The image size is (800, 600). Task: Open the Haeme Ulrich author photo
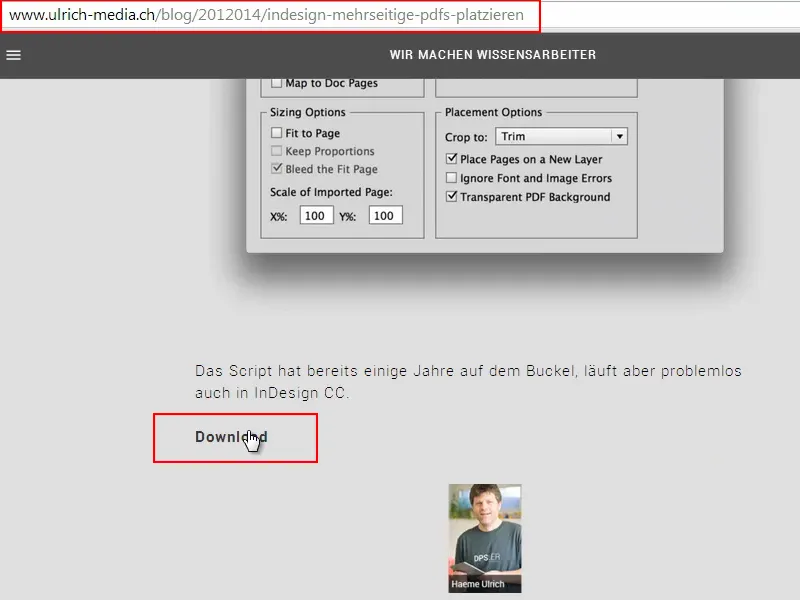coord(485,538)
